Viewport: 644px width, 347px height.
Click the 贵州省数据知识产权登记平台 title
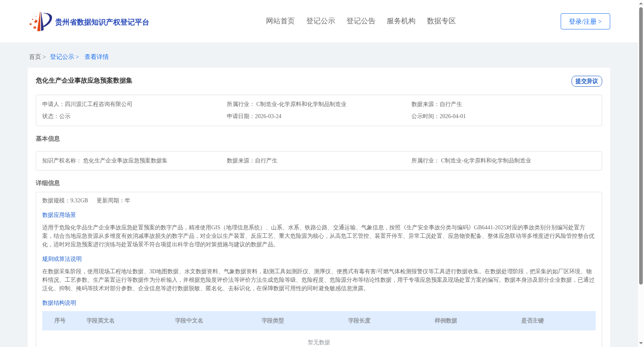102,22
